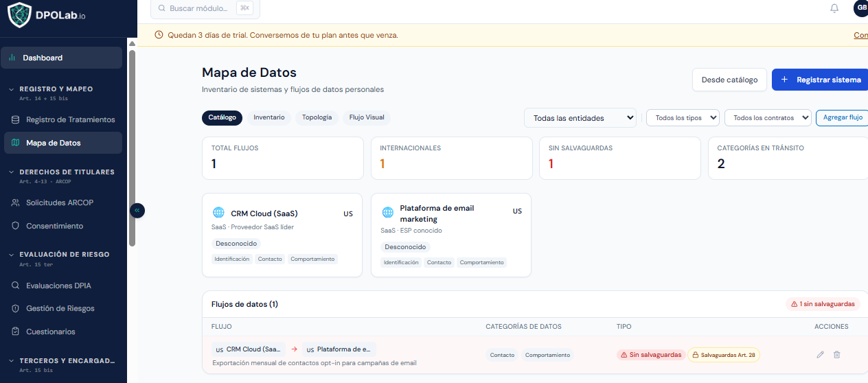Switch to the Flujo Visual tab
This screenshot has width=868, height=383.
point(367,117)
